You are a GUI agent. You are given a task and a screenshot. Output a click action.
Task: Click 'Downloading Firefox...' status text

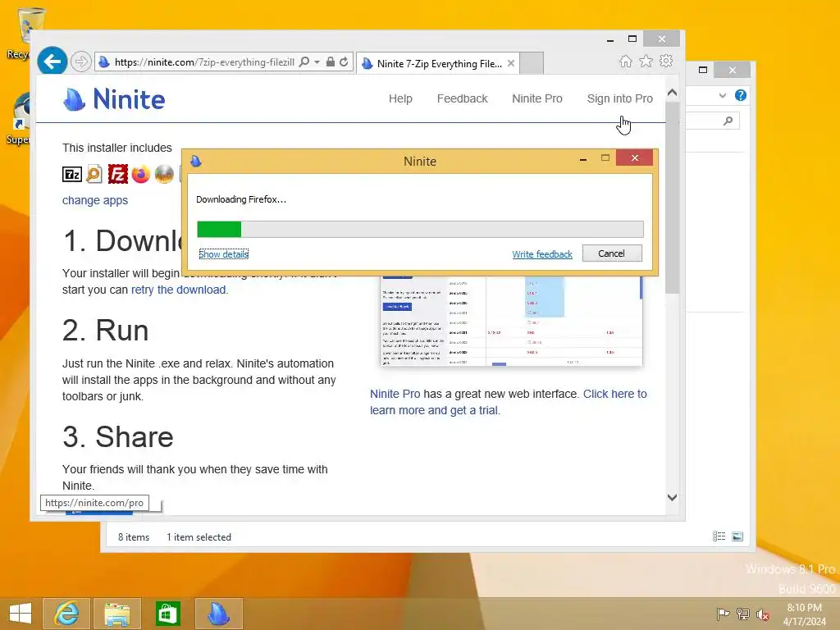[x=241, y=199]
